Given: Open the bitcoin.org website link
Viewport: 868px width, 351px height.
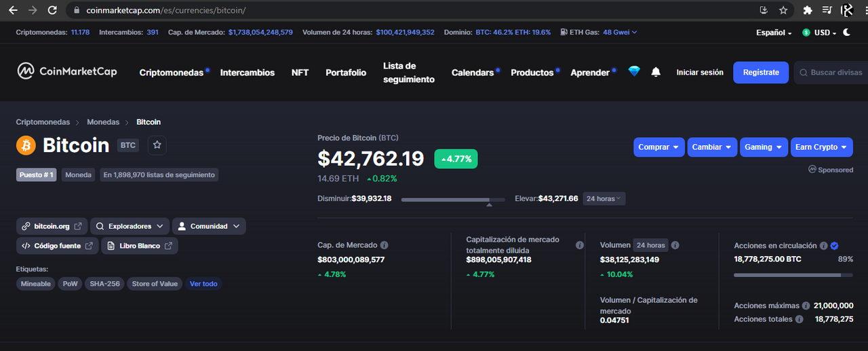Looking at the screenshot, I should coord(52,226).
